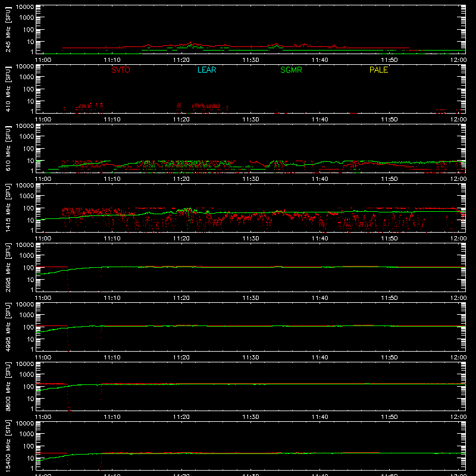Image resolution: width=476 pixels, height=476 pixels.
Task: Click the 8800 MHz [SFU] axis label
Action: pos(8,386)
